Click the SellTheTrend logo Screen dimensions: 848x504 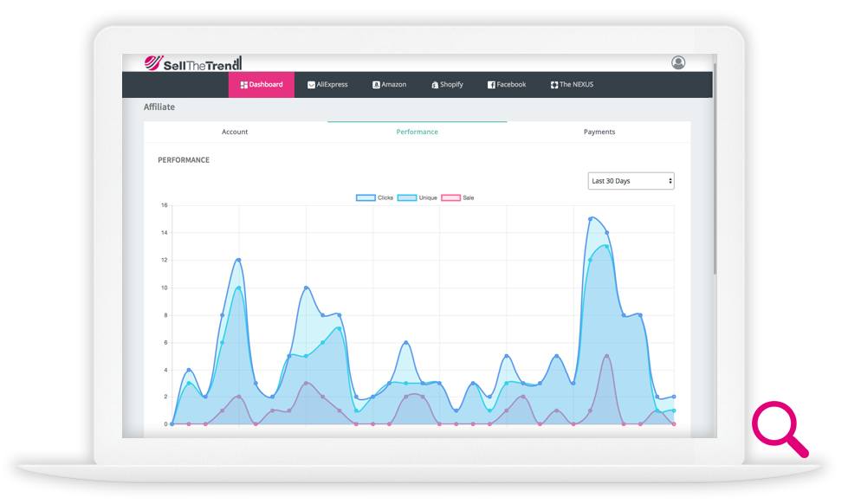192,63
